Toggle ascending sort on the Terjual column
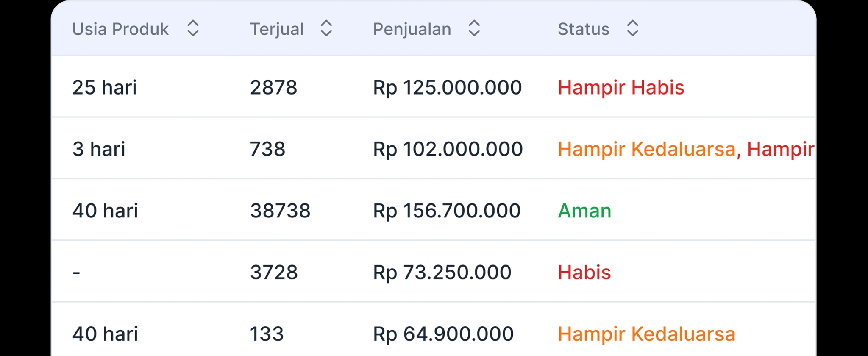Viewport: 868px width, 356px height. pyautogui.click(x=326, y=23)
